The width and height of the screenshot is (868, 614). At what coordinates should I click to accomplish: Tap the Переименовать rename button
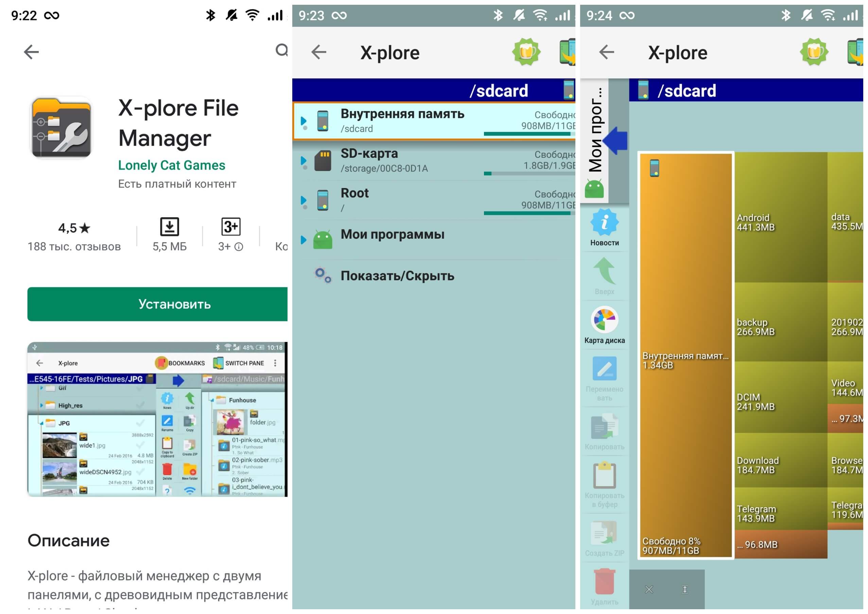pyautogui.click(x=605, y=379)
